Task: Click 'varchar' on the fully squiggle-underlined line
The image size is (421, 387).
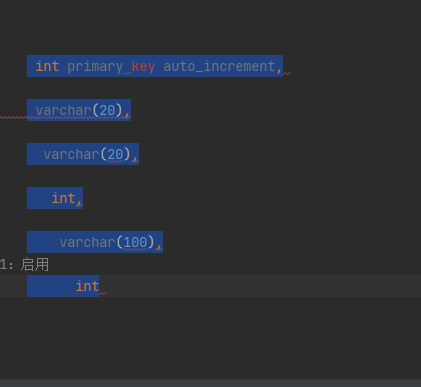Action: click(63, 110)
